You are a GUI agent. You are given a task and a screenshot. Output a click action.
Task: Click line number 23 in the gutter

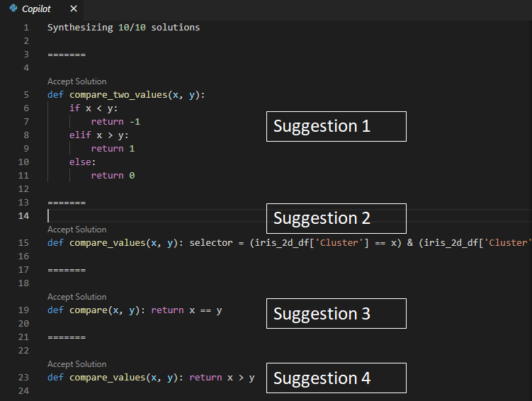[x=24, y=378]
